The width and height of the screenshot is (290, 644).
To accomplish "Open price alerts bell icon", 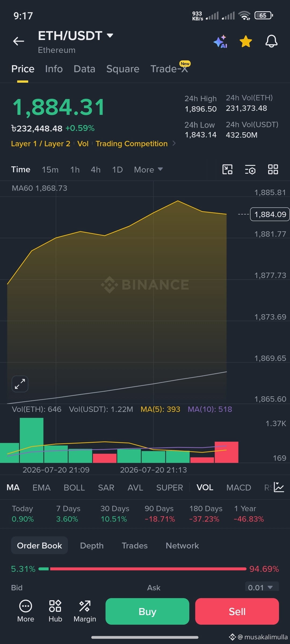I will [x=271, y=41].
